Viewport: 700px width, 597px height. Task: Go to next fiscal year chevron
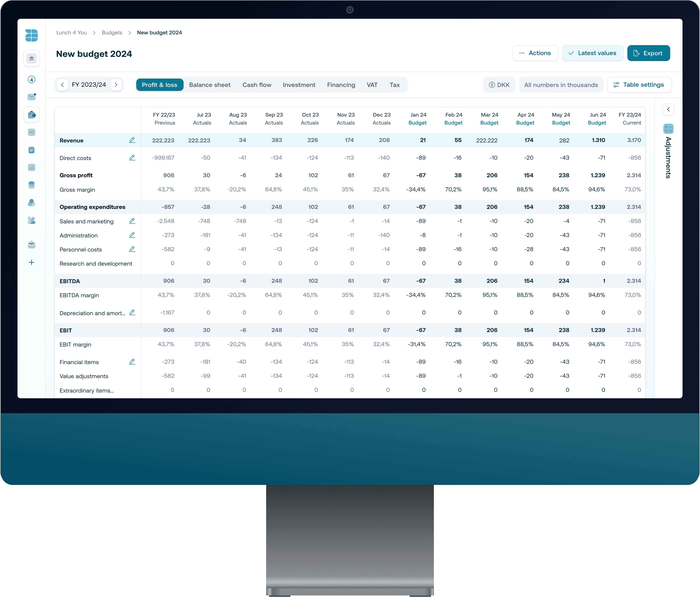click(116, 85)
